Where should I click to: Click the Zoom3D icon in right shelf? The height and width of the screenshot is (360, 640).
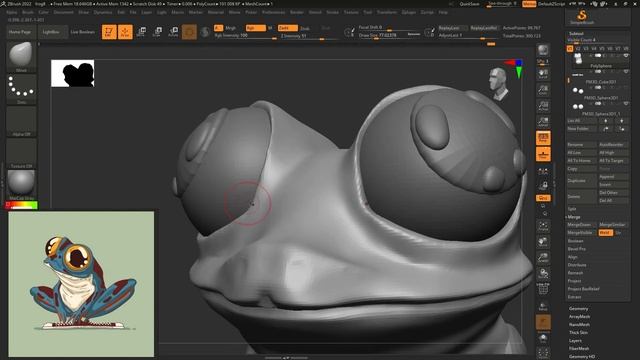[x=543, y=258]
